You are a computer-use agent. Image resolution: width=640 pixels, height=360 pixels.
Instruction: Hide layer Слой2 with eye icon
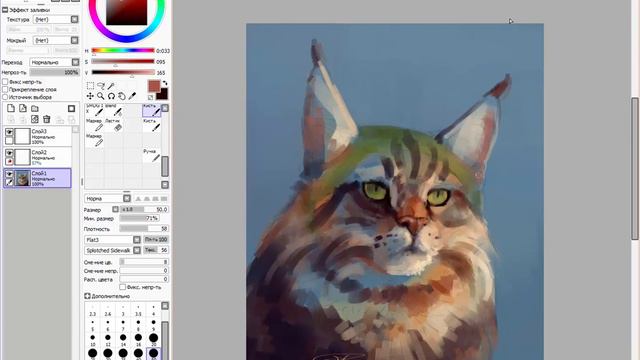9,153
